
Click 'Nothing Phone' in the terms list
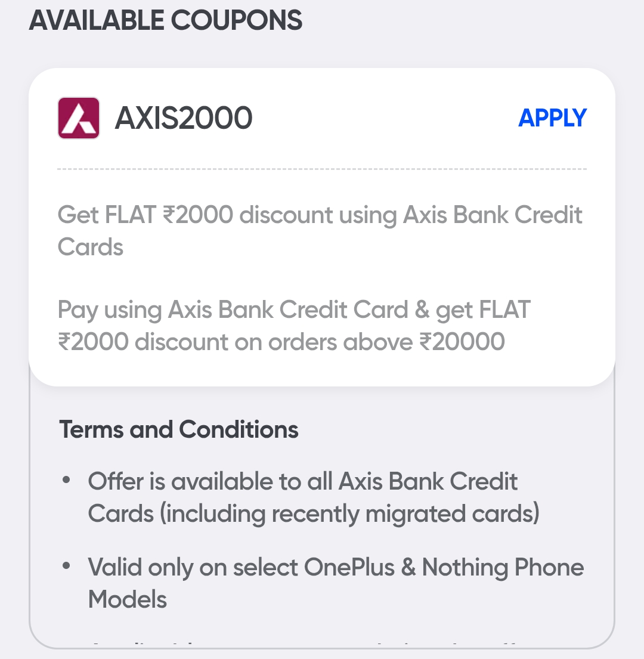(x=503, y=567)
